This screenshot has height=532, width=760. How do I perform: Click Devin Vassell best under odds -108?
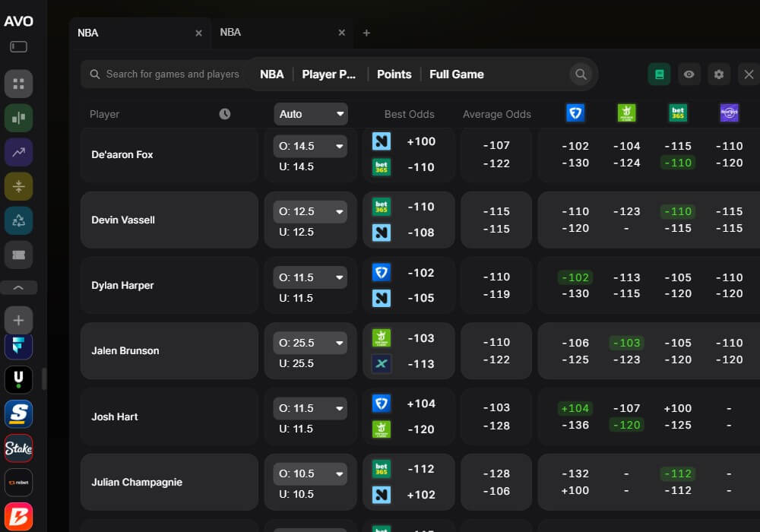[421, 233]
